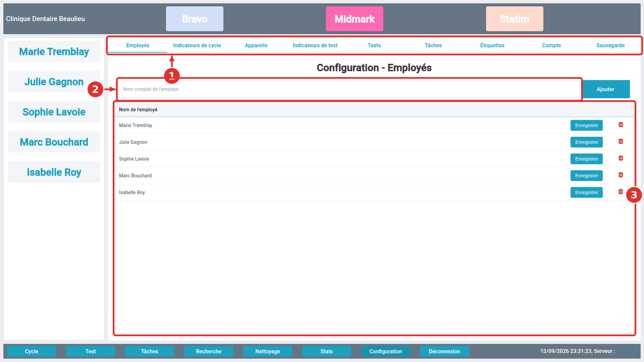Click trash icon for Julie Gagnon
This screenshot has height=362, width=644.
click(621, 141)
